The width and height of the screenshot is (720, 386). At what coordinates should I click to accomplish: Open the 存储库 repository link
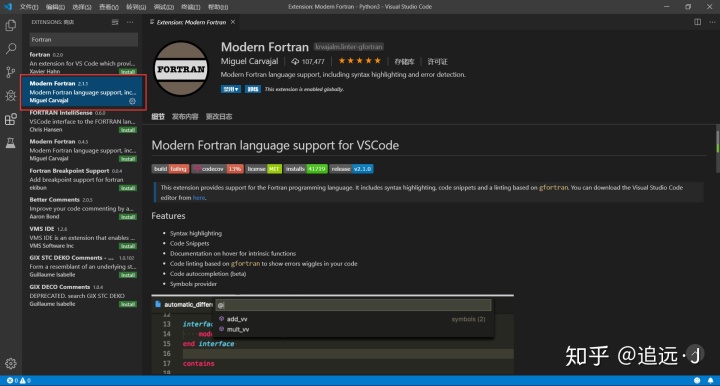pyautogui.click(x=404, y=62)
